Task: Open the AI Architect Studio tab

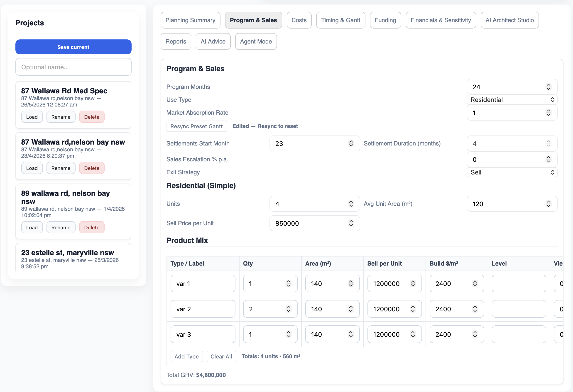Action: pyautogui.click(x=509, y=20)
